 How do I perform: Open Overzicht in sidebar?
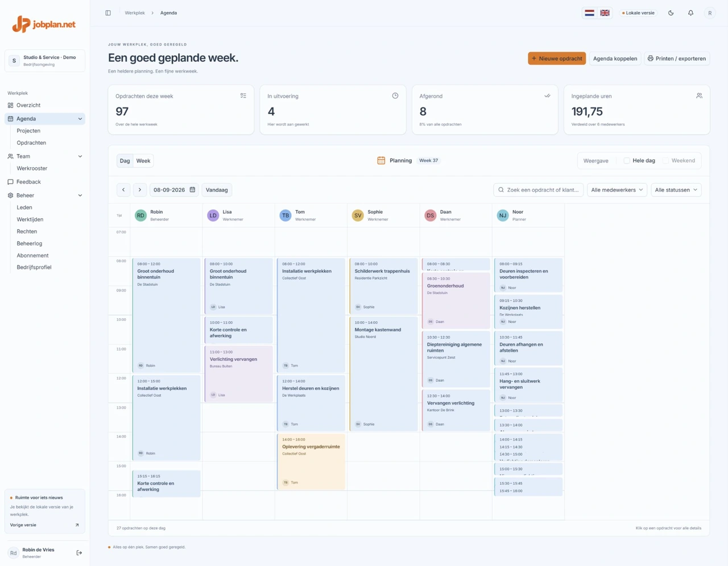click(45, 105)
